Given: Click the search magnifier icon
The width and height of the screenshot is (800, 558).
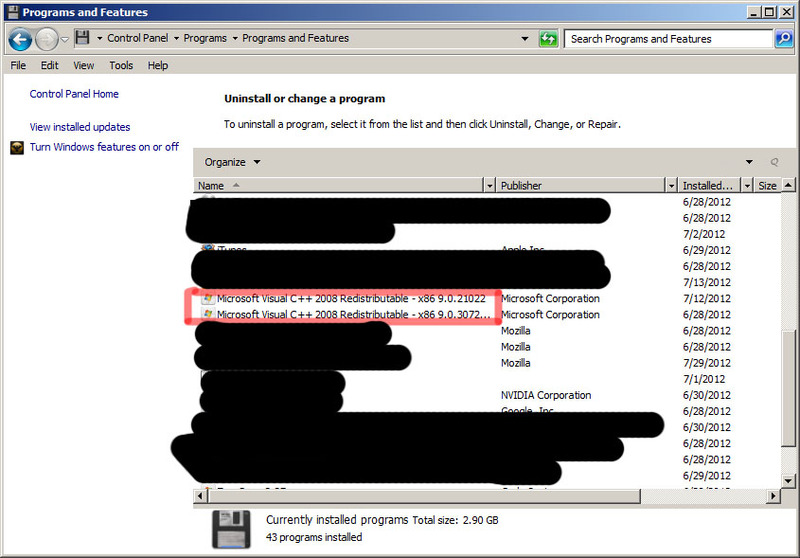Looking at the screenshot, I should point(783,39).
